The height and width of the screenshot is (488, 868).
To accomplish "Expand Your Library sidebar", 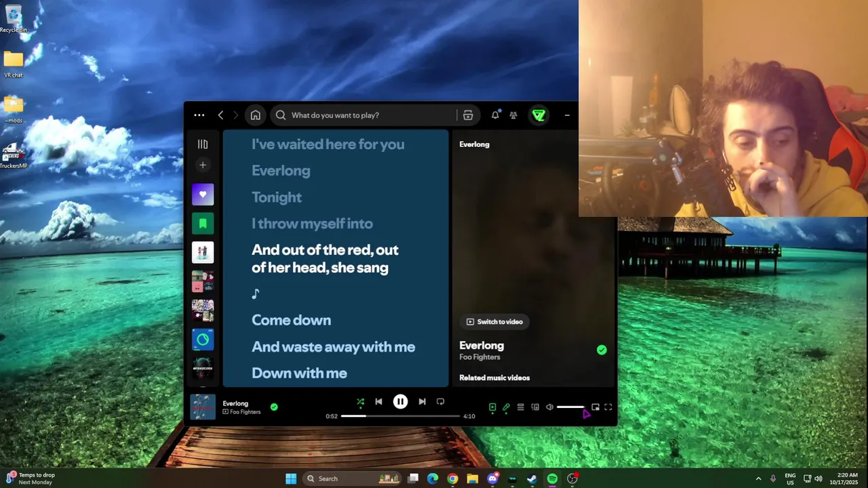I will 203,144.
